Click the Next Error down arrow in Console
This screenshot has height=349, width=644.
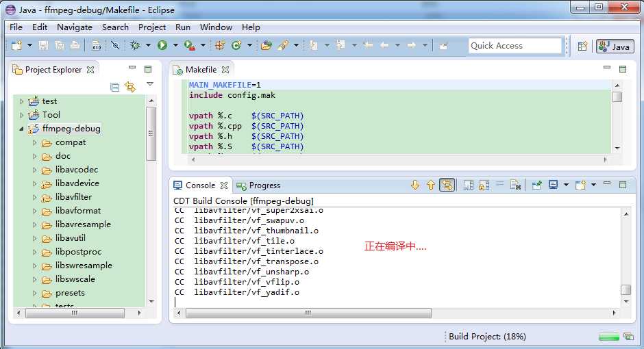(415, 185)
